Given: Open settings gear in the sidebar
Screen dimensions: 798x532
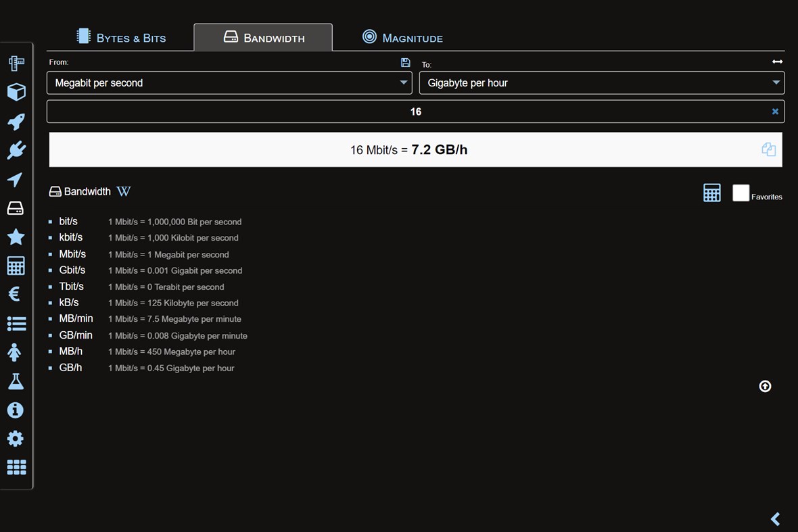Looking at the screenshot, I should (x=16, y=439).
